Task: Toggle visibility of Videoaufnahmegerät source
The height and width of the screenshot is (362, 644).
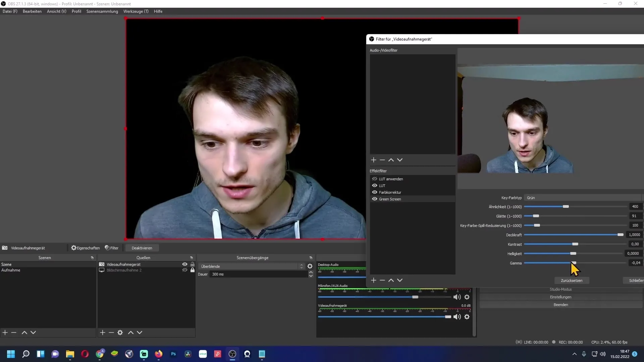Action: click(185, 264)
